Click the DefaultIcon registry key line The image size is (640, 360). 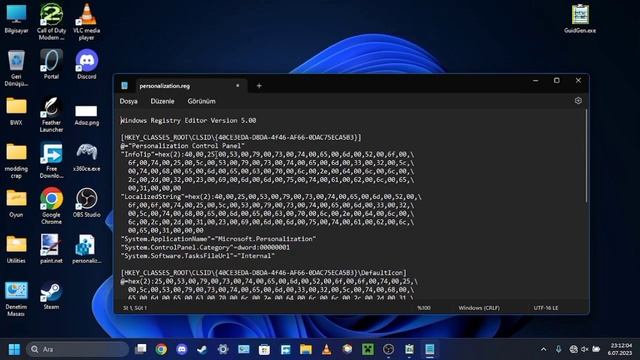click(x=264, y=273)
